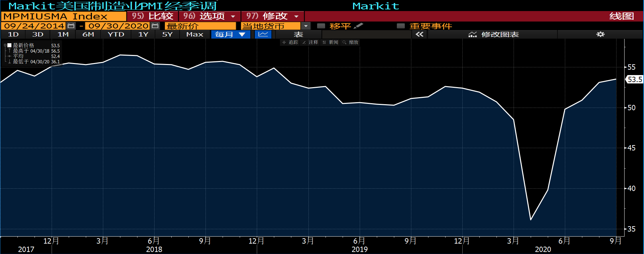The height and width of the screenshot is (254, 644).
Task: Collapse the legend tree box beside 最新价格
Action: (5, 45)
